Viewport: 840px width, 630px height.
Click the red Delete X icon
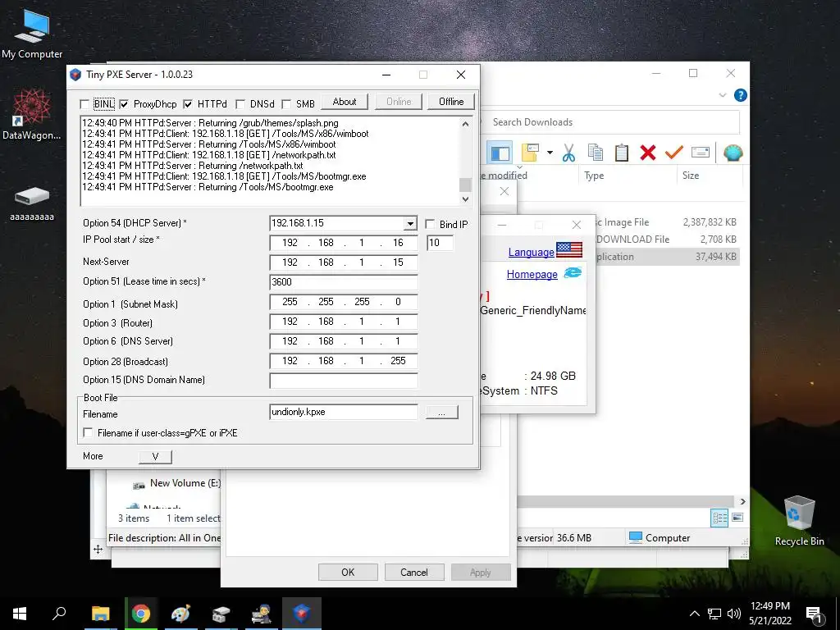[x=648, y=153]
